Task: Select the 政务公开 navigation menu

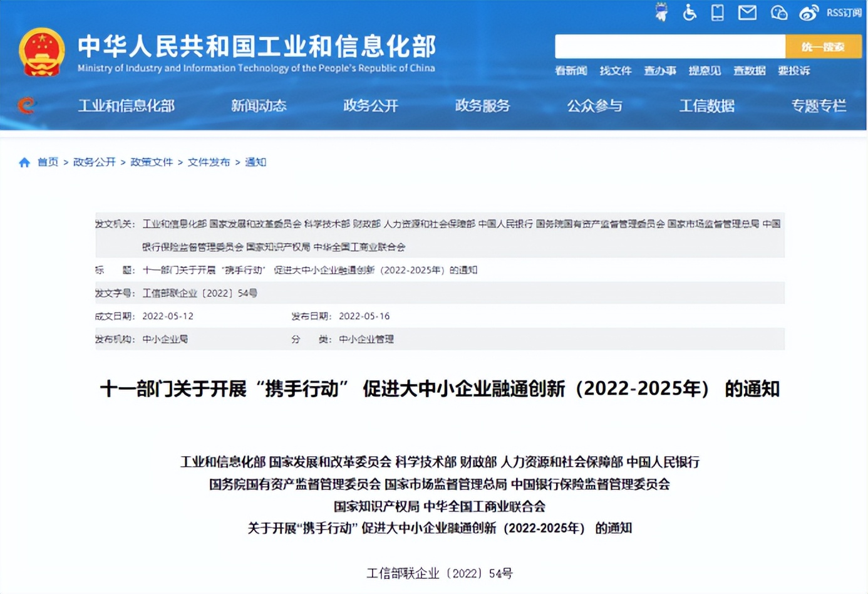Action: coord(371,106)
